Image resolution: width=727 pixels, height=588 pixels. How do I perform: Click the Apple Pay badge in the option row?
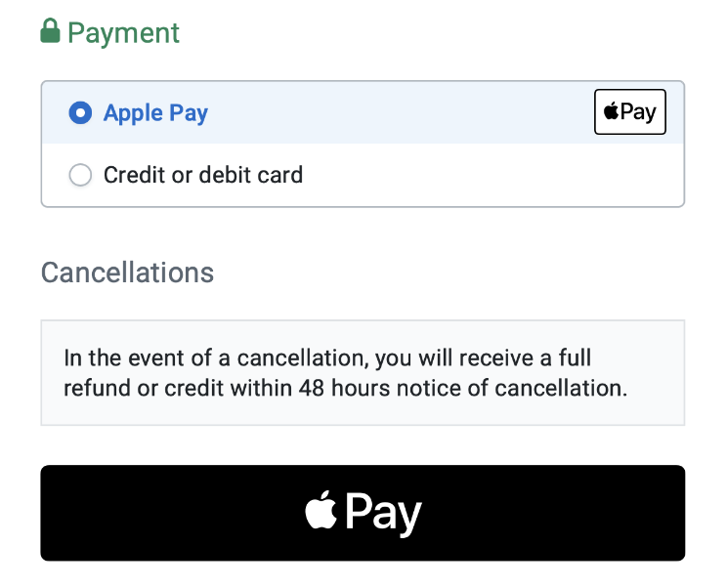[629, 111]
